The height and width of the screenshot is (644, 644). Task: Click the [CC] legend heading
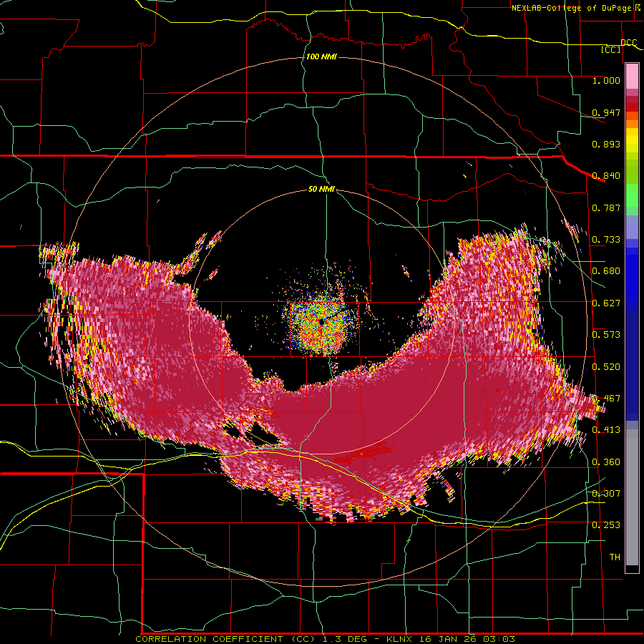tap(610, 49)
